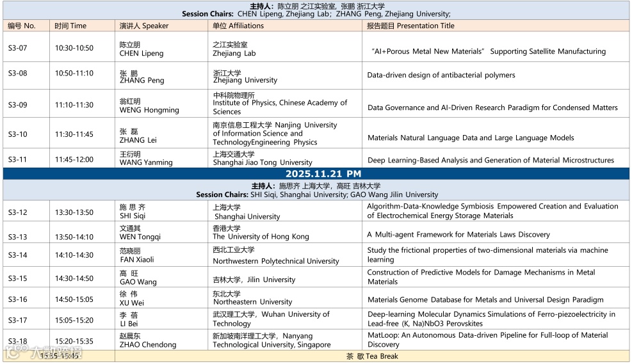Select the '报告题目 Presentation Title' header
The height and width of the screenshot is (364, 632).
[x=410, y=26]
